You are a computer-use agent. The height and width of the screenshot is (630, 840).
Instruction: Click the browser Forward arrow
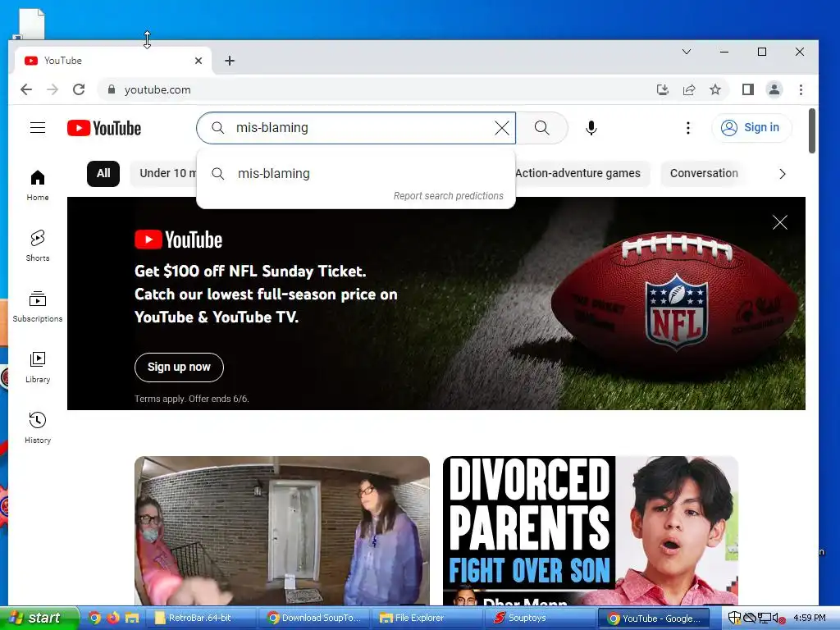(52, 89)
